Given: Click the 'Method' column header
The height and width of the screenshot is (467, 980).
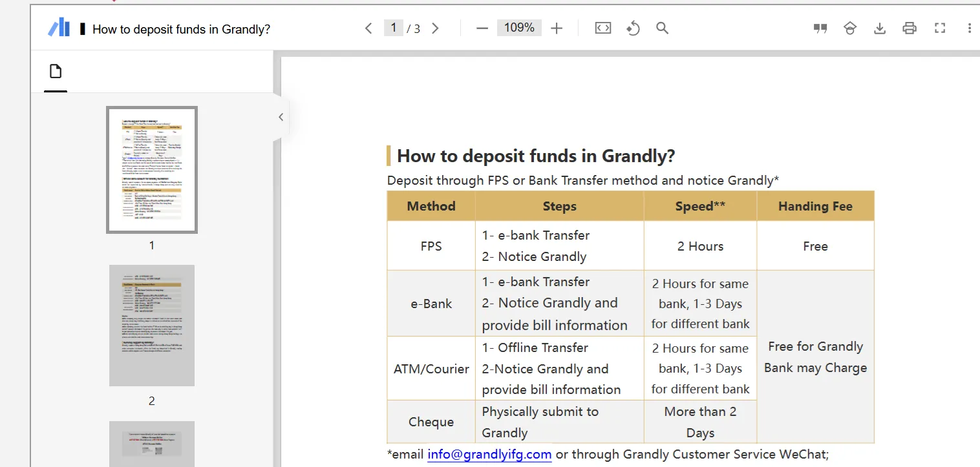Looking at the screenshot, I should pos(431,206).
